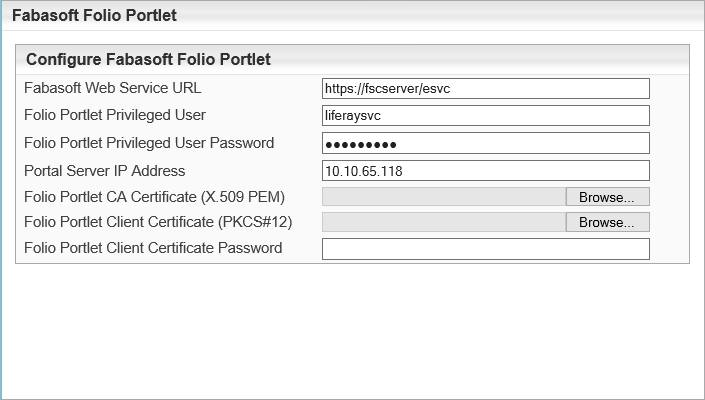Click the empty Client Certificate Password field
The width and height of the screenshot is (705, 400).
tap(485, 249)
